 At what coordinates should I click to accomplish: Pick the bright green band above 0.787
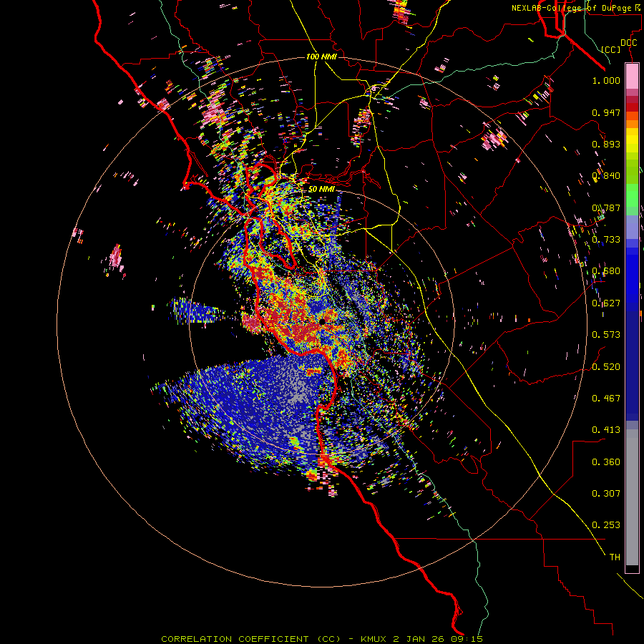click(x=632, y=195)
